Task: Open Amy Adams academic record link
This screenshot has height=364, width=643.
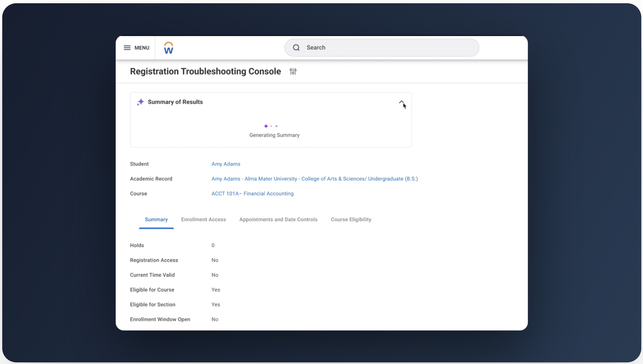Action: coord(314,178)
